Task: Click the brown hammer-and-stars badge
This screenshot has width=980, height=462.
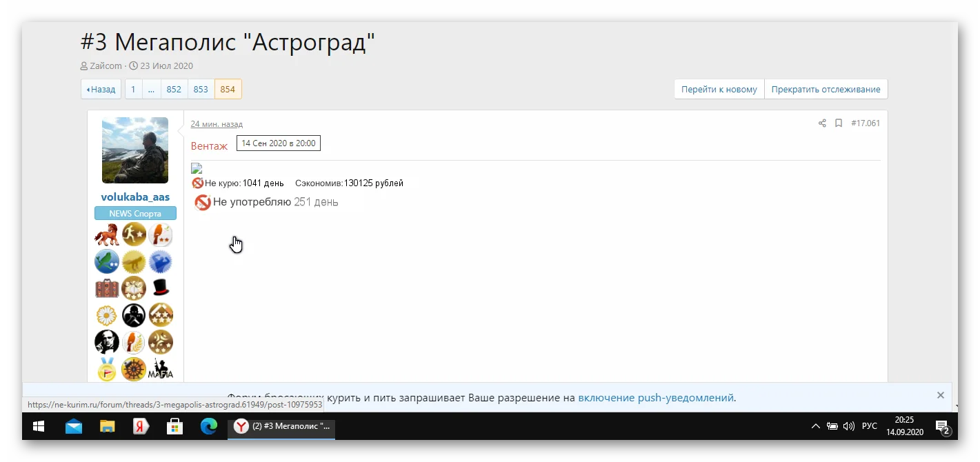Action: click(x=161, y=315)
